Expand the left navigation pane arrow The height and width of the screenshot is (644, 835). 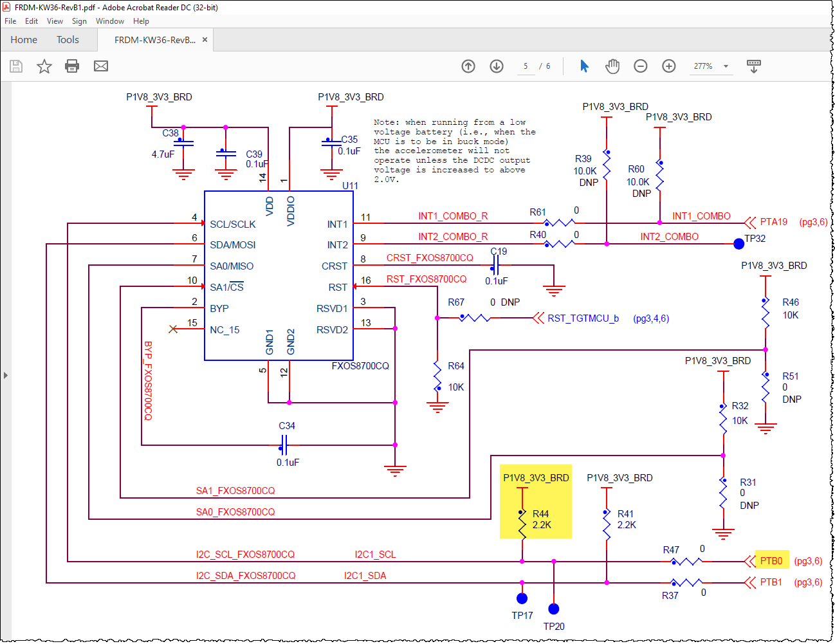click(6, 376)
